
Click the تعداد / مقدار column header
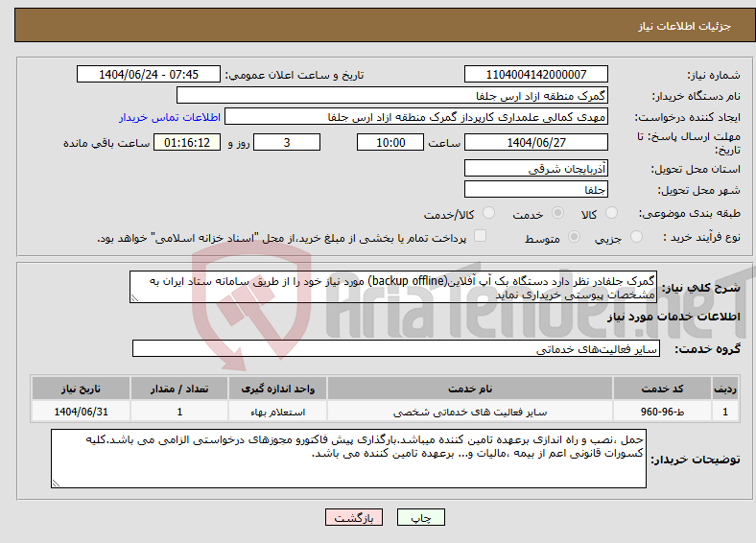coord(179,389)
